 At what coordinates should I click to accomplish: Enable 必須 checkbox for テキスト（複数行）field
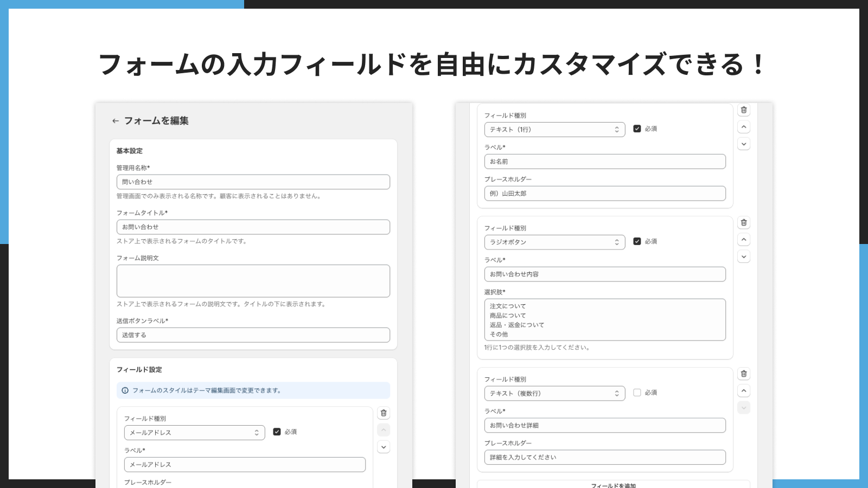coord(637,393)
